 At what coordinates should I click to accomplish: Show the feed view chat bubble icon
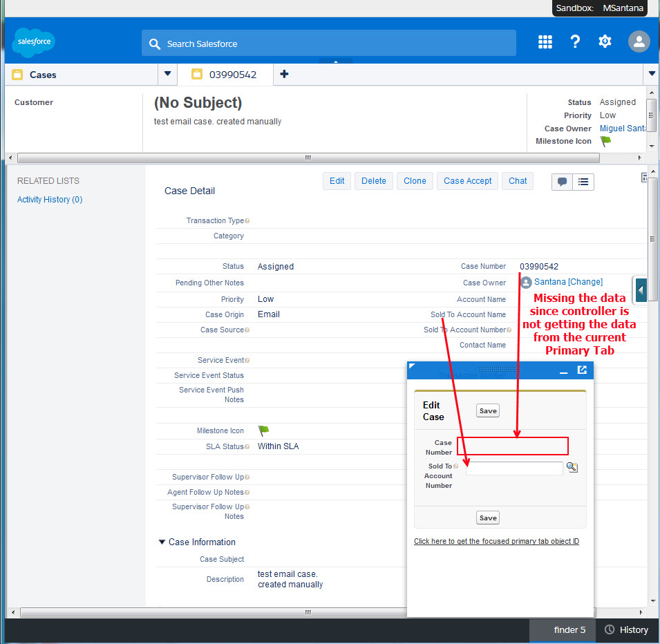[x=562, y=182]
